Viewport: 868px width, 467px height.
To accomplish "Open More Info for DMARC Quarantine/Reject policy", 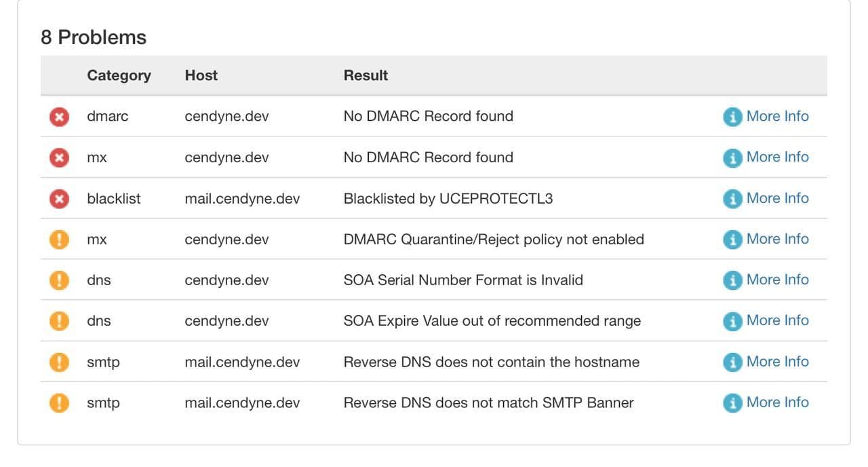I will tap(777, 239).
